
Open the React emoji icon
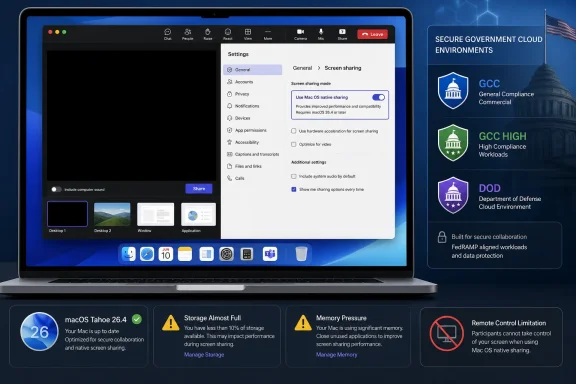pos(228,34)
